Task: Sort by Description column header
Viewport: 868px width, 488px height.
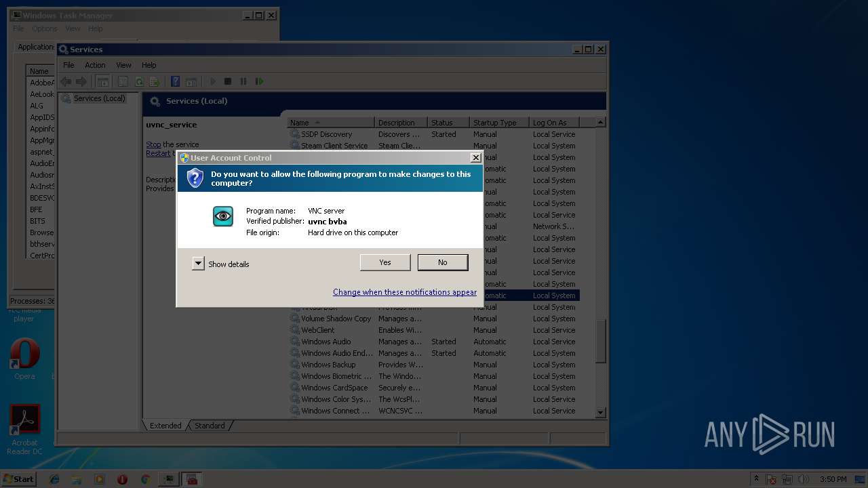Action: [x=401, y=123]
